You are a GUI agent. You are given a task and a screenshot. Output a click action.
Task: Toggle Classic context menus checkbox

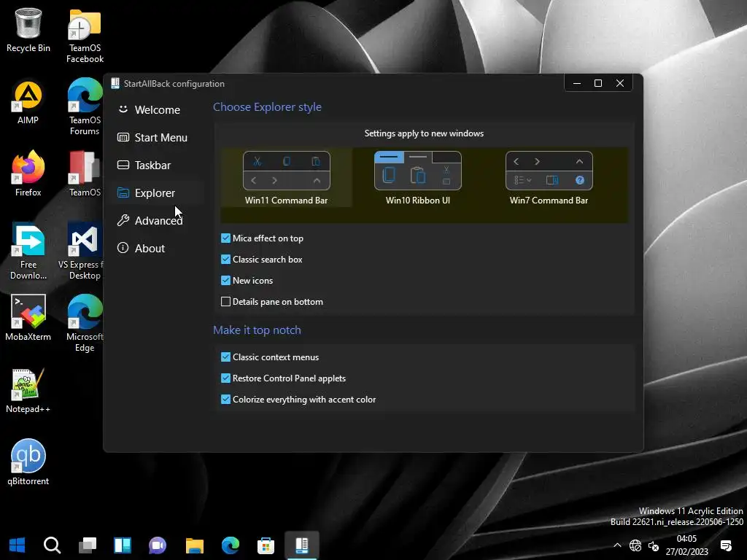[226, 357]
